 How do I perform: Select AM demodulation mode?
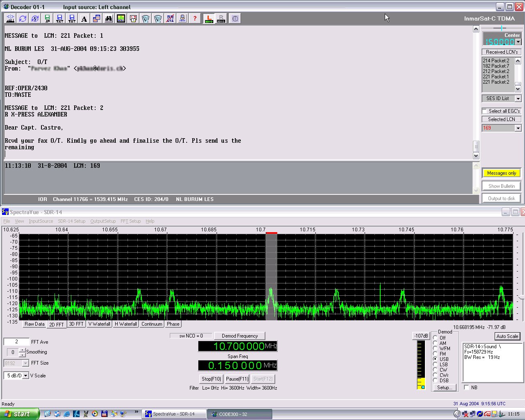pyautogui.click(x=435, y=343)
